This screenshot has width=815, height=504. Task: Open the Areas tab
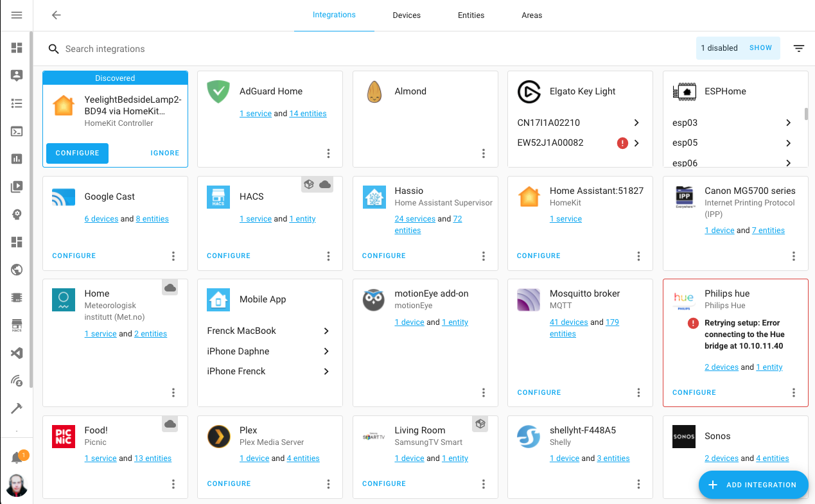532,15
